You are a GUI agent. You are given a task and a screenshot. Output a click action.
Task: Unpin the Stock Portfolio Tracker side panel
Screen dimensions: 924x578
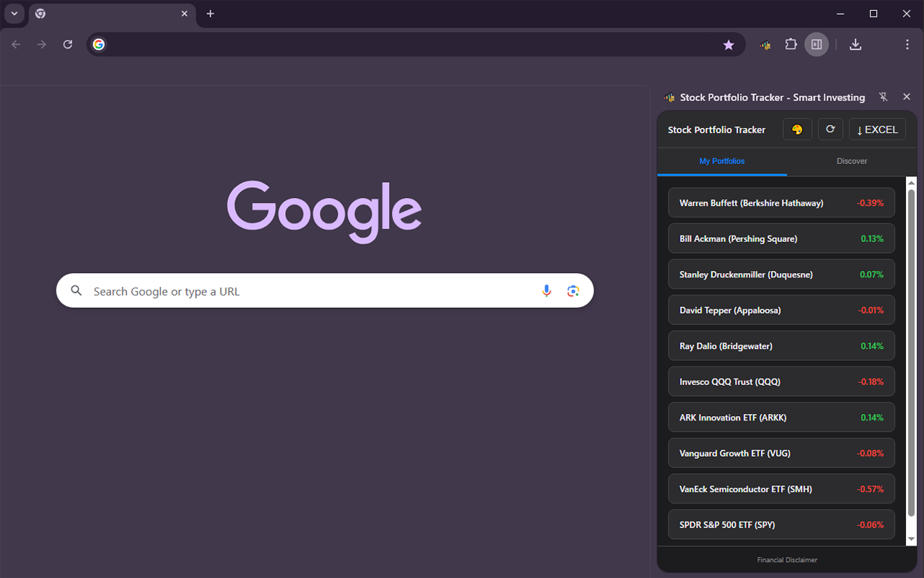(x=883, y=97)
